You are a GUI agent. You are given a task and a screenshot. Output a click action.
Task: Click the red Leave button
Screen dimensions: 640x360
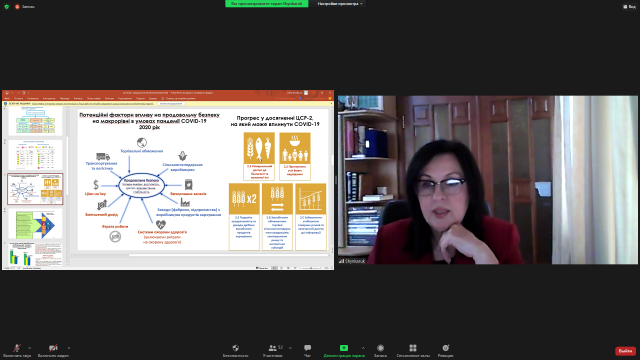pyautogui.click(x=625, y=351)
